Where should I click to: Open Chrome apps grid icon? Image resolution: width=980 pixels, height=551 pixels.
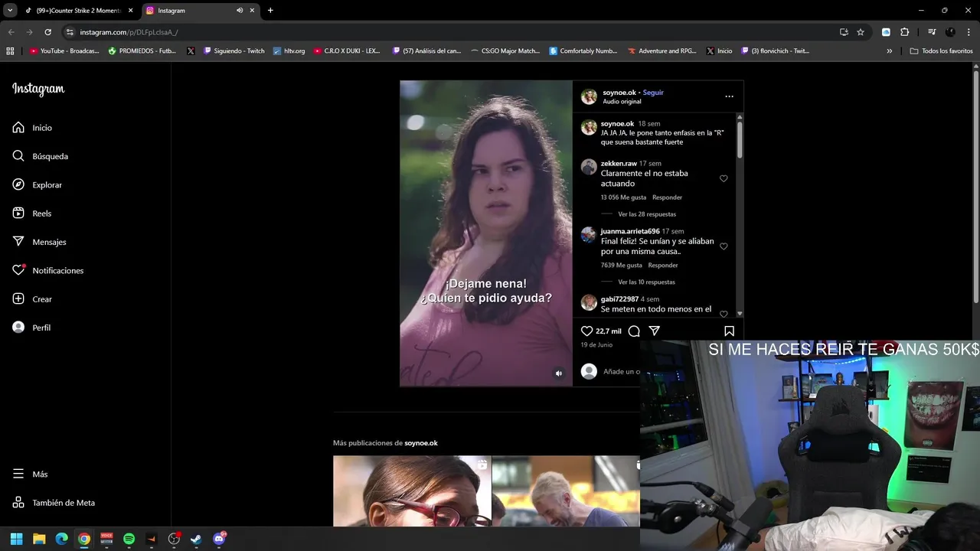tap(10, 51)
